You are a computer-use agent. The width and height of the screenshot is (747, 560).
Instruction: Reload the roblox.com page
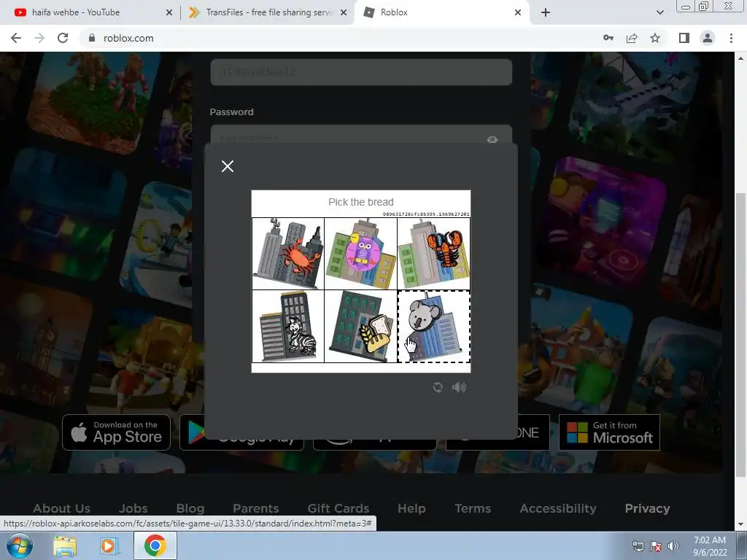(63, 38)
